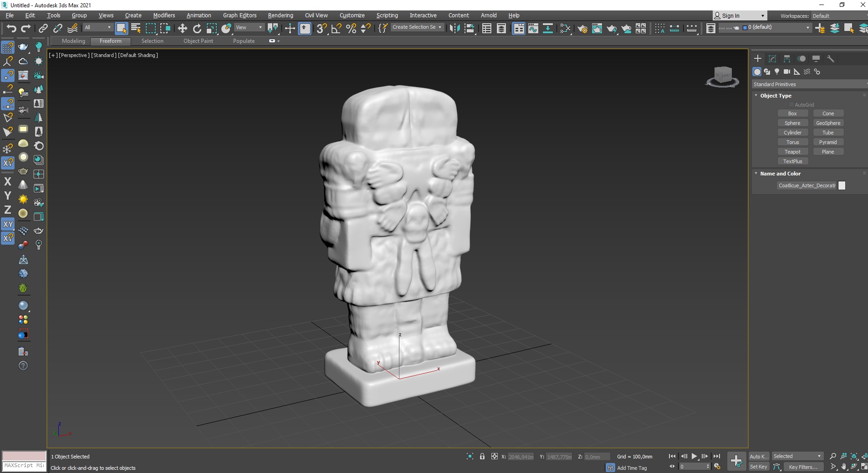Open the selection filter All dropdown

97,27
